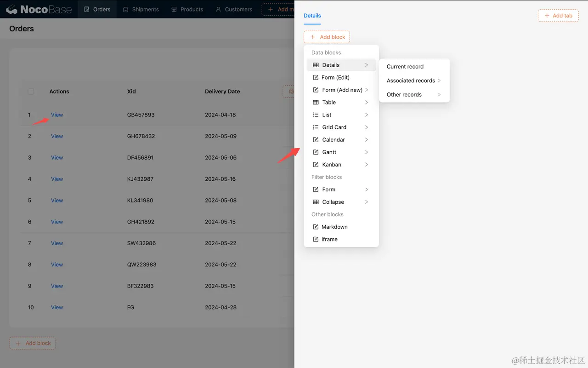588x368 pixels.
Task: Open the Details tab in the drawer
Action: (312, 16)
